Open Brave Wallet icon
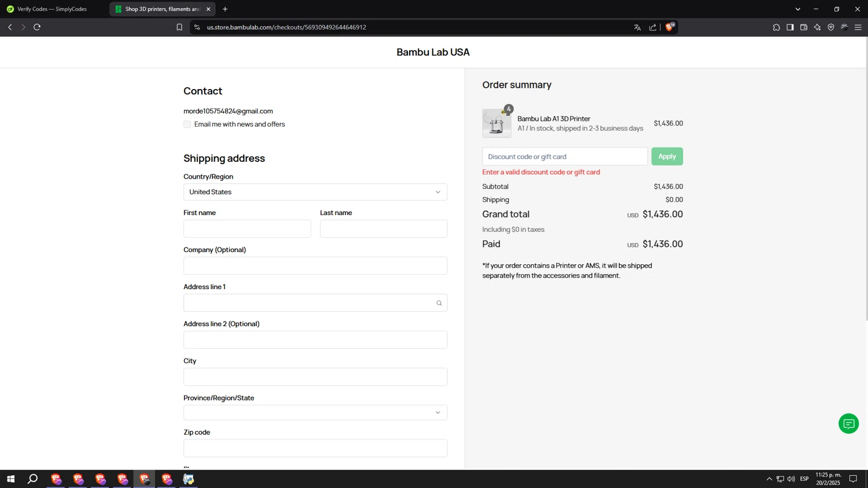Screen dimensions: 868x488 click(804, 27)
